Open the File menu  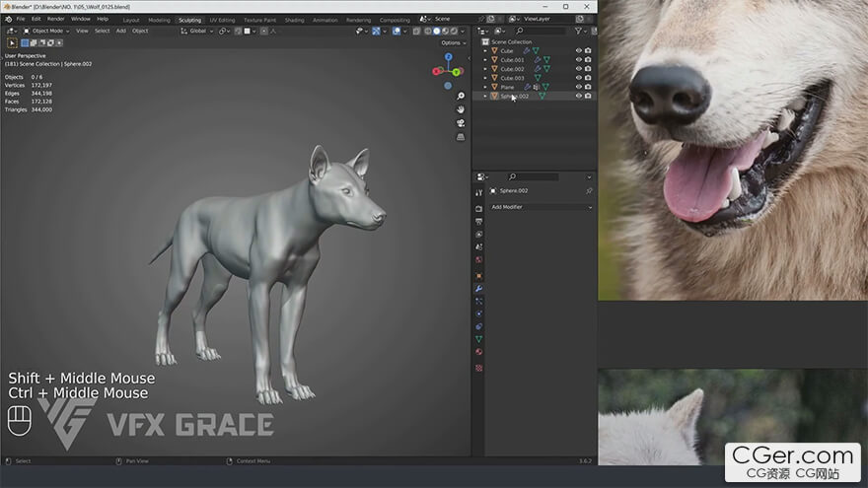[21, 19]
